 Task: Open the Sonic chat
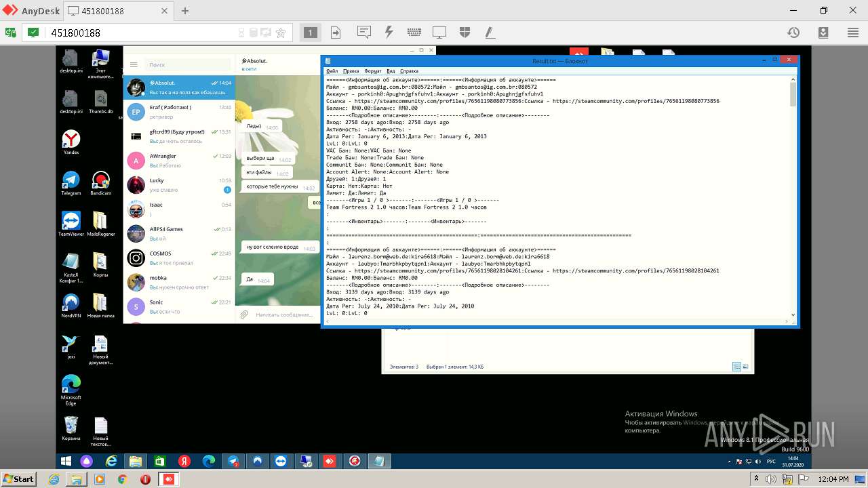179,307
